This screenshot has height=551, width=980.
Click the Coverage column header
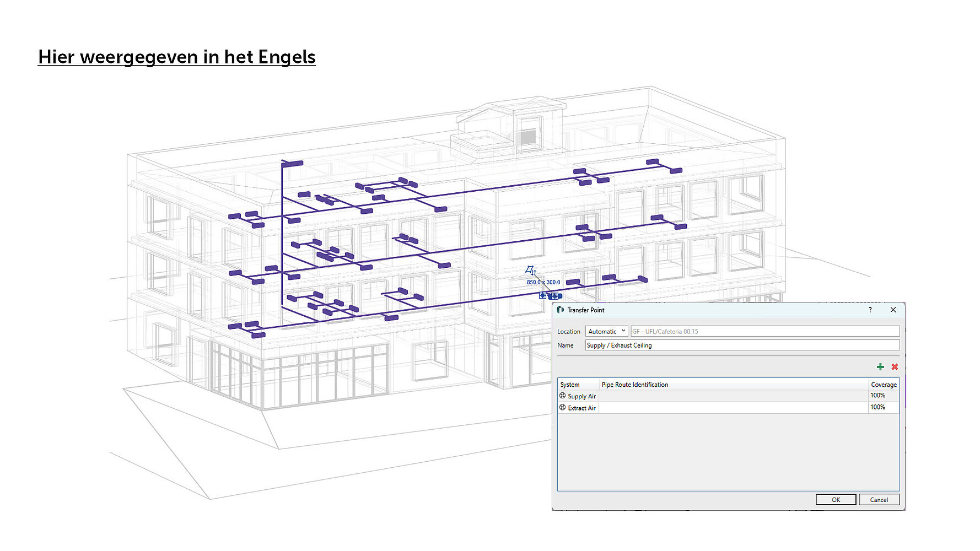(x=884, y=385)
